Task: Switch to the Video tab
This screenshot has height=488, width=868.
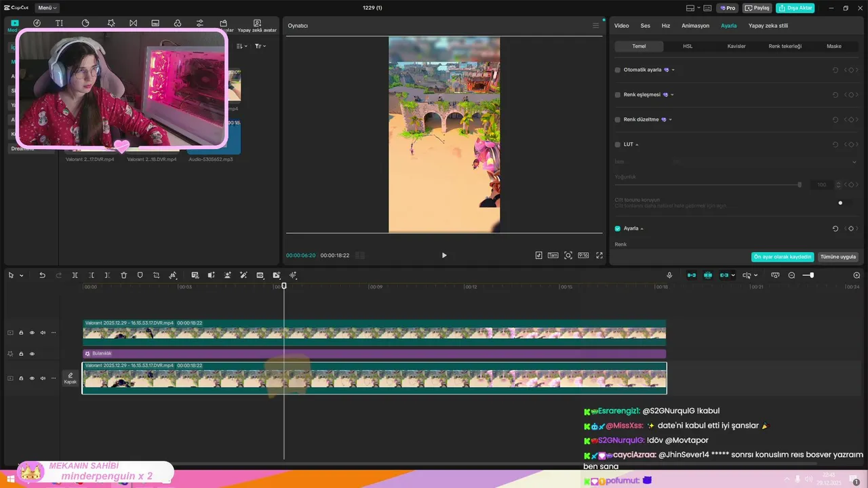Action: click(x=621, y=26)
